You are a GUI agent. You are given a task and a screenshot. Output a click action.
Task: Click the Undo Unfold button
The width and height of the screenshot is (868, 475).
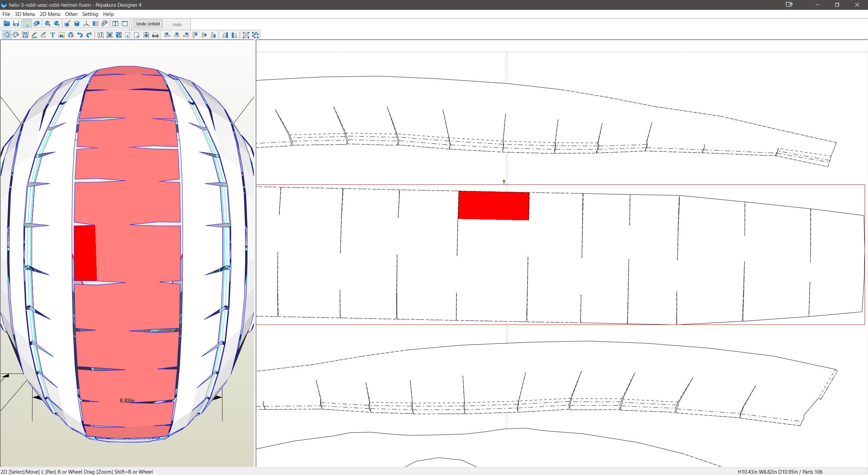(x=148, y=24)
